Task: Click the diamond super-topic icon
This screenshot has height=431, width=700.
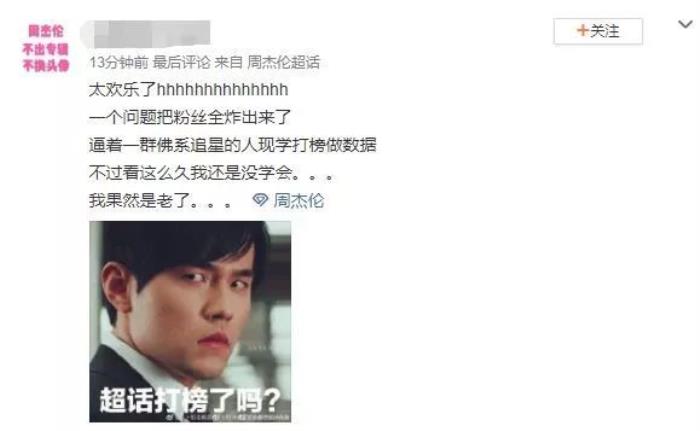Action: (x=260, y=200)
